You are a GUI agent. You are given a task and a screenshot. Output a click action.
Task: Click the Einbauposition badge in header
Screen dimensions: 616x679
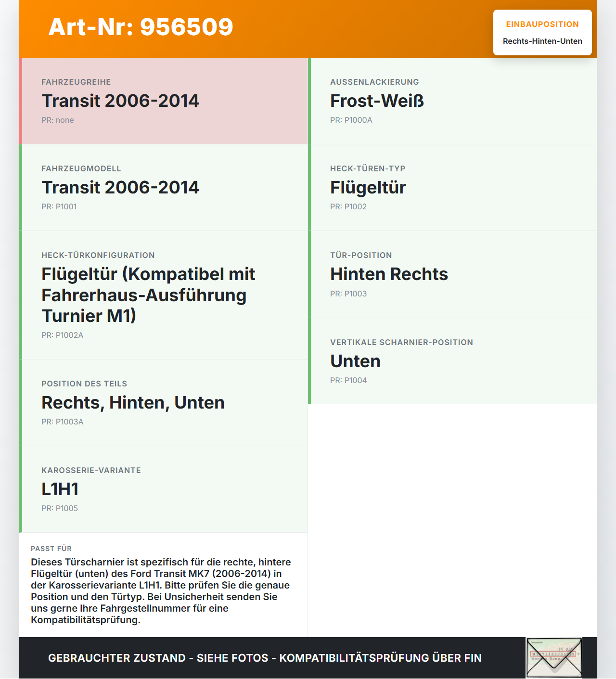tap(542, 33)
